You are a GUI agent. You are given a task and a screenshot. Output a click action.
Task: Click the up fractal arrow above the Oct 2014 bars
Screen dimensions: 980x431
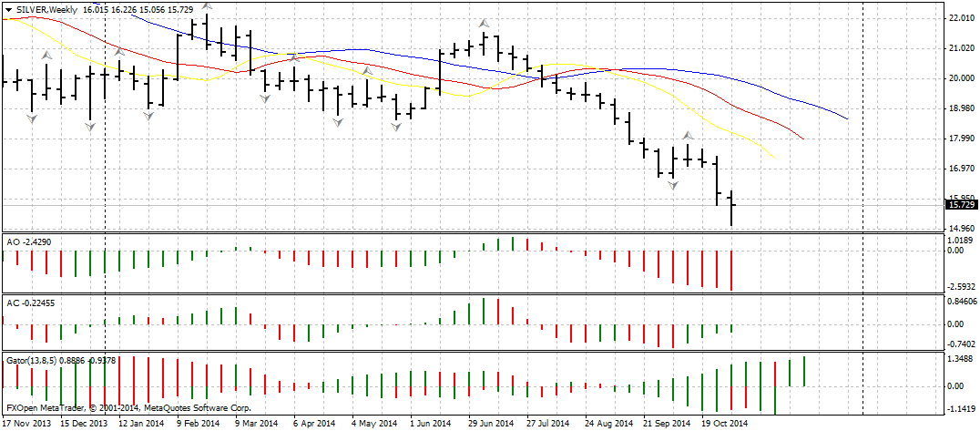(x=689, y=137)
